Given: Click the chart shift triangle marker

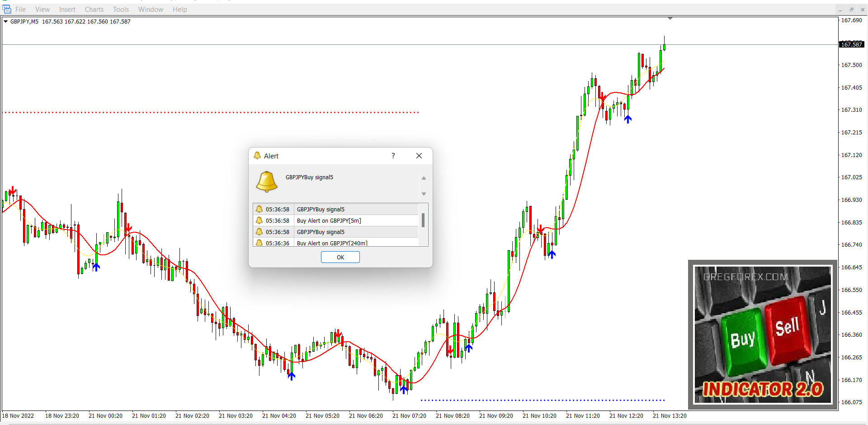Looking at the screenshot, I should (x=670, y=19).
